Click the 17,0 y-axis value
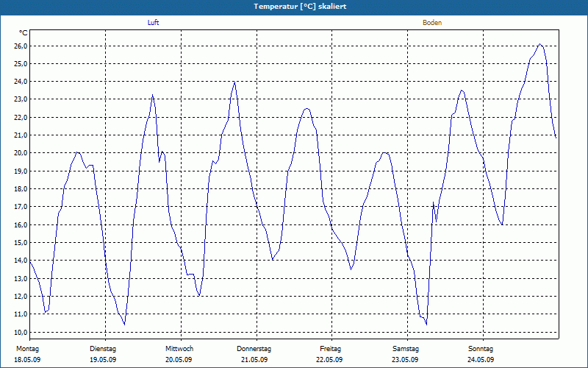 click(21, 207)
